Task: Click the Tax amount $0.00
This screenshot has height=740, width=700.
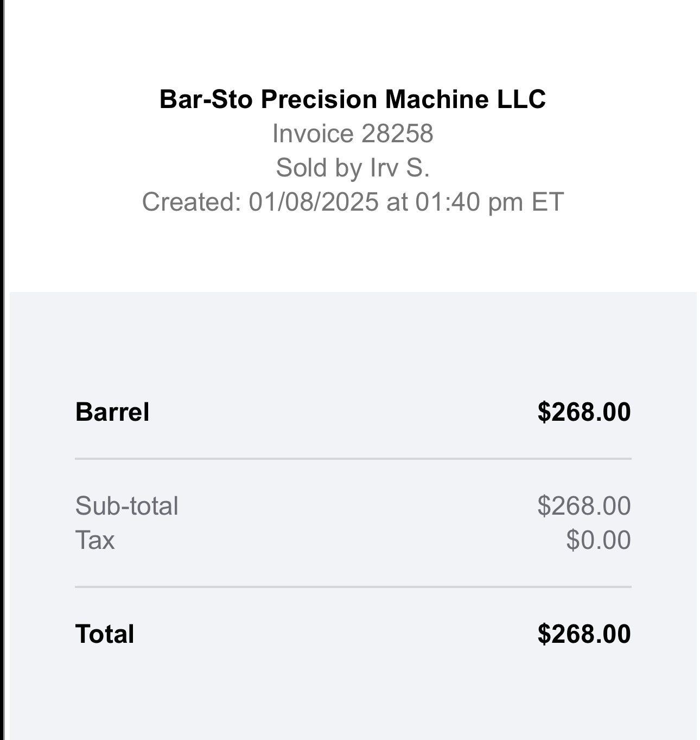Action: [599, 540]
